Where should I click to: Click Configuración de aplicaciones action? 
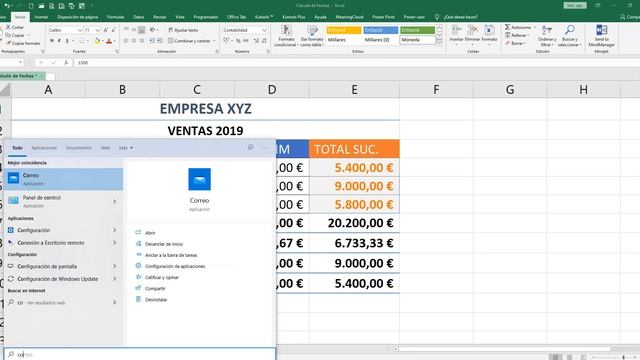pyautogui.click(x=175, y=266)
